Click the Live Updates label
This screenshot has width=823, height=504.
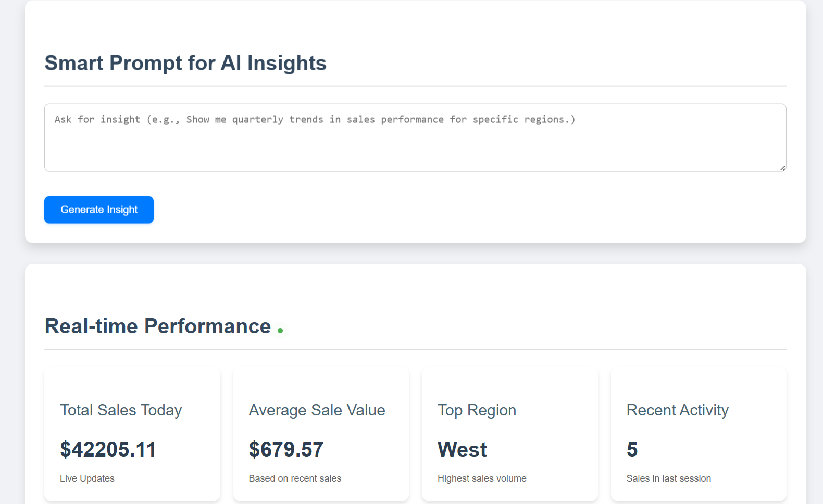tap(87, 478)
